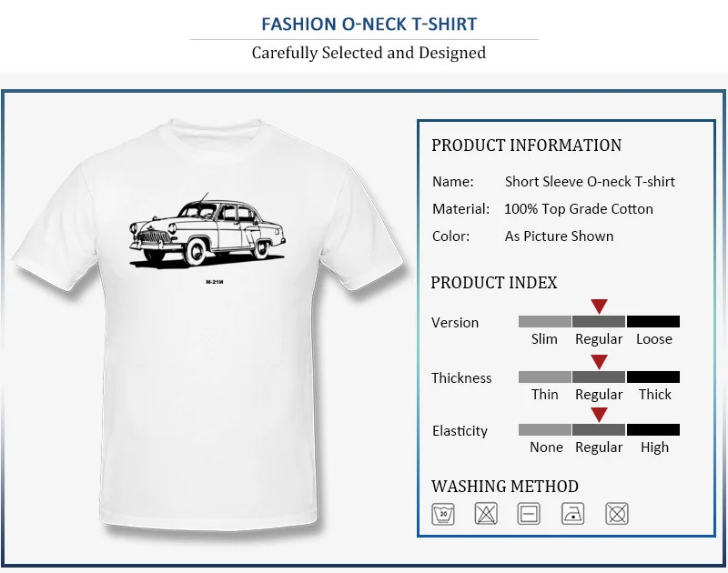Click the Regular elasticity bar segment

coord(599,429)
